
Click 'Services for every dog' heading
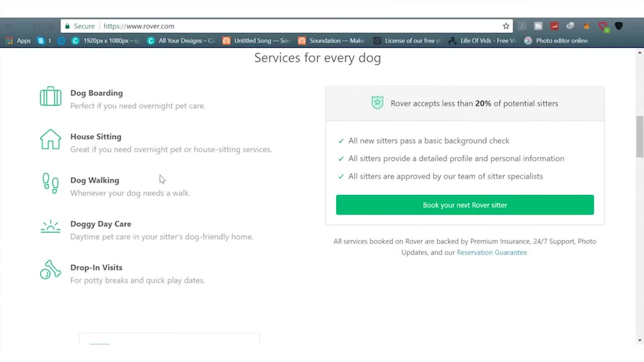(317, 58)
